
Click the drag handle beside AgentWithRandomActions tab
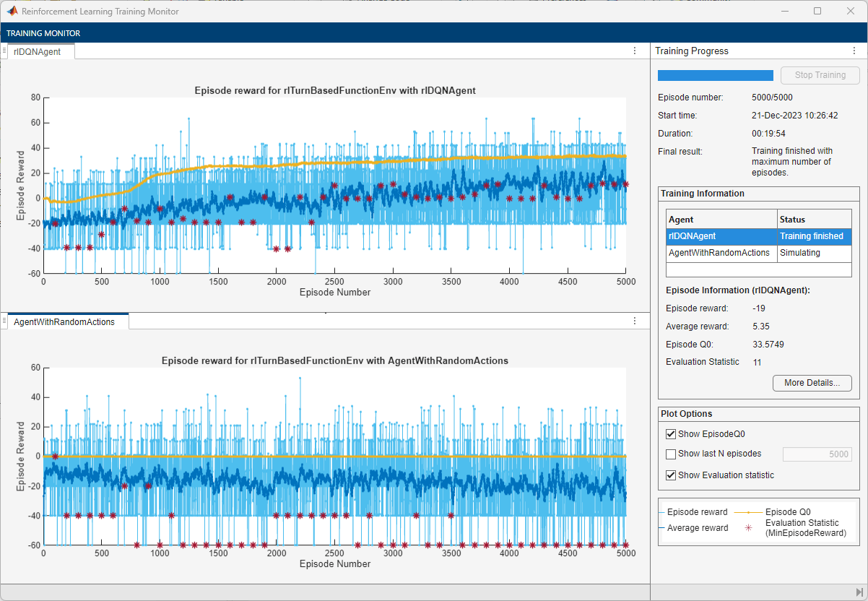[x=6, y=321]
